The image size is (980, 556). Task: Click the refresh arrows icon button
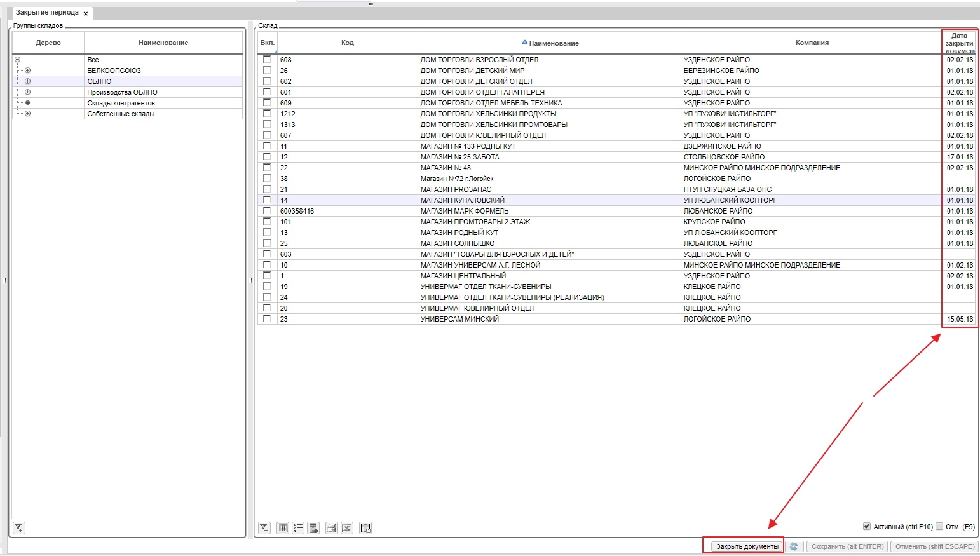tap(794, 546)
